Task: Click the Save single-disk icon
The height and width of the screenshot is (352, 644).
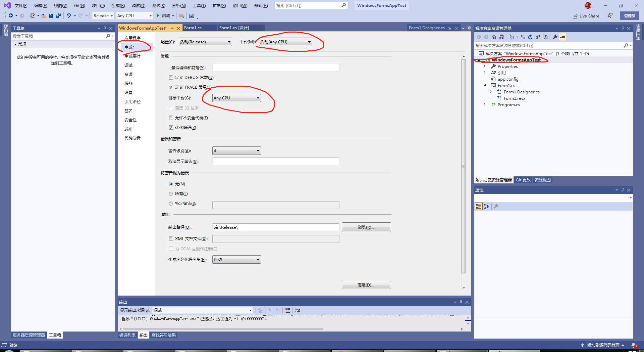Action: point(51,16)
